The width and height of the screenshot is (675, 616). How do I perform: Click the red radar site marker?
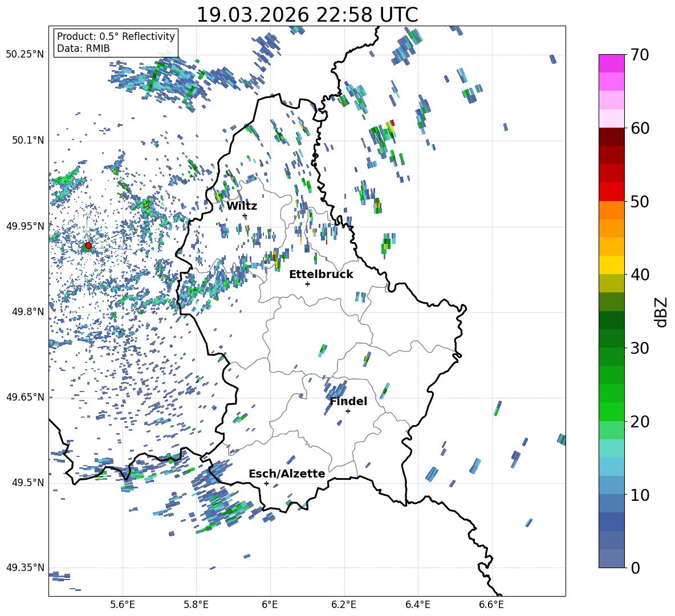(x=88, y=246)
